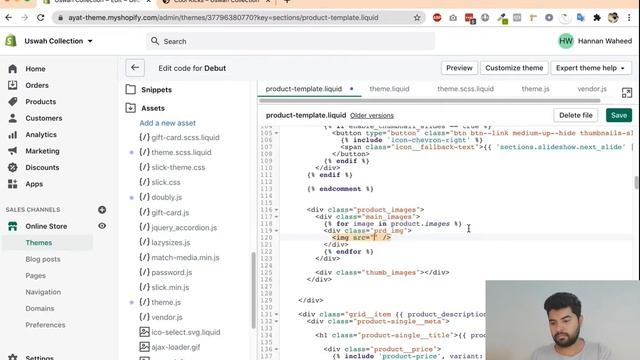Open the browser extensions puzzle icon

597,18
